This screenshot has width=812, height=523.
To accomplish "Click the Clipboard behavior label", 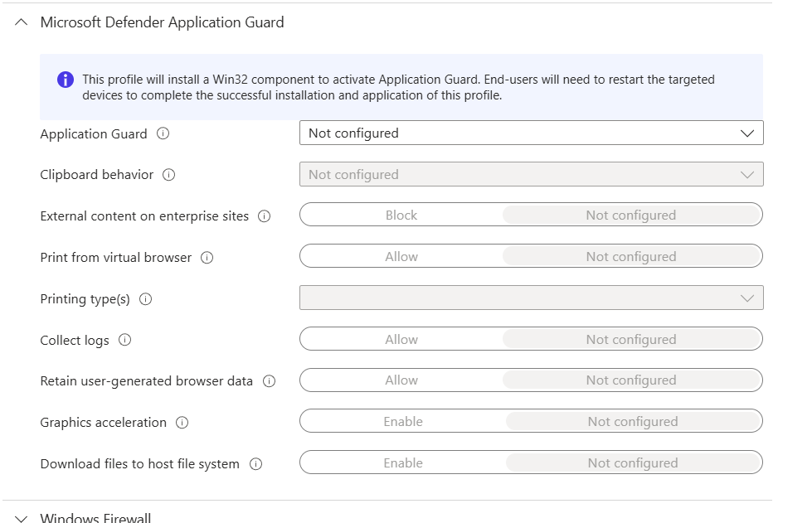I will [x=97, y=175].
